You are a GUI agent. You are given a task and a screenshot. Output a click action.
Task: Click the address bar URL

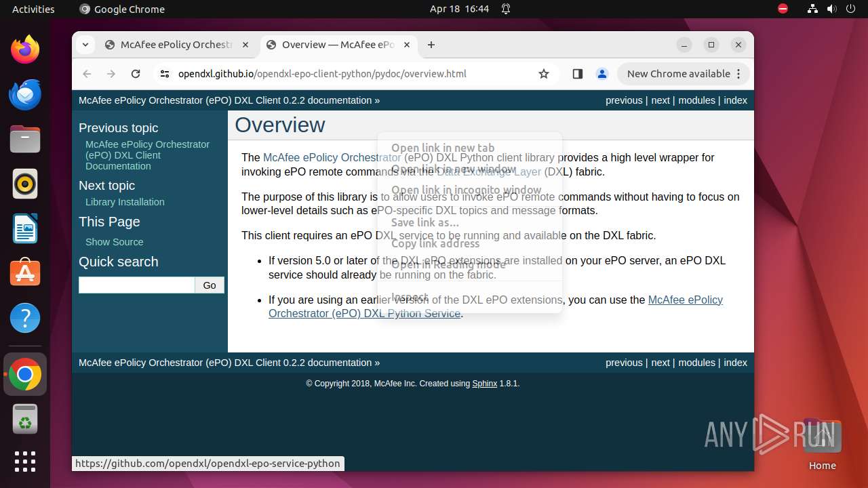click(322, 74)
